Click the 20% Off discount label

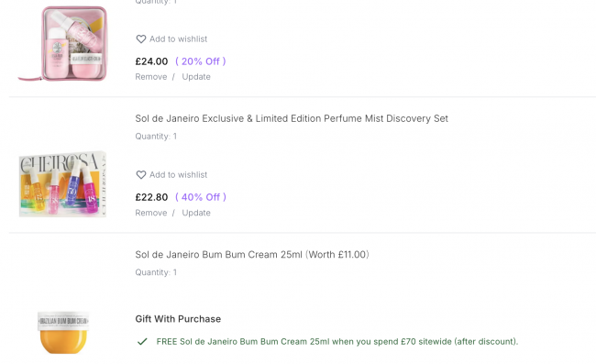[x=201, y=61]
